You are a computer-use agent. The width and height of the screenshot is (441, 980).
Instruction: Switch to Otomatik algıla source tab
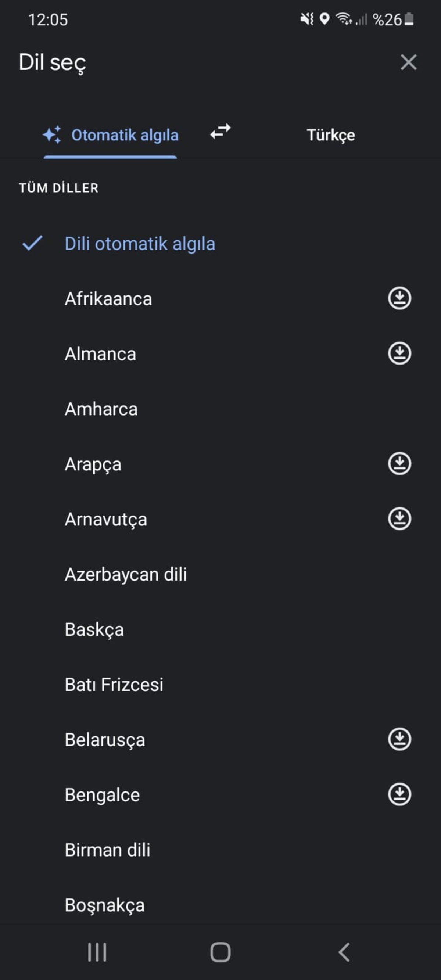click(110, 135)
